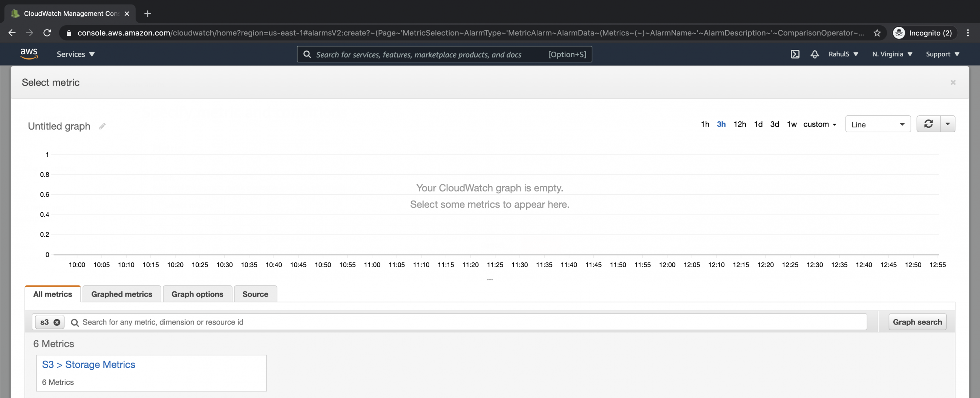Enable the 1w time range
This screenshot has height=398, width=980.
coord(792,124)
